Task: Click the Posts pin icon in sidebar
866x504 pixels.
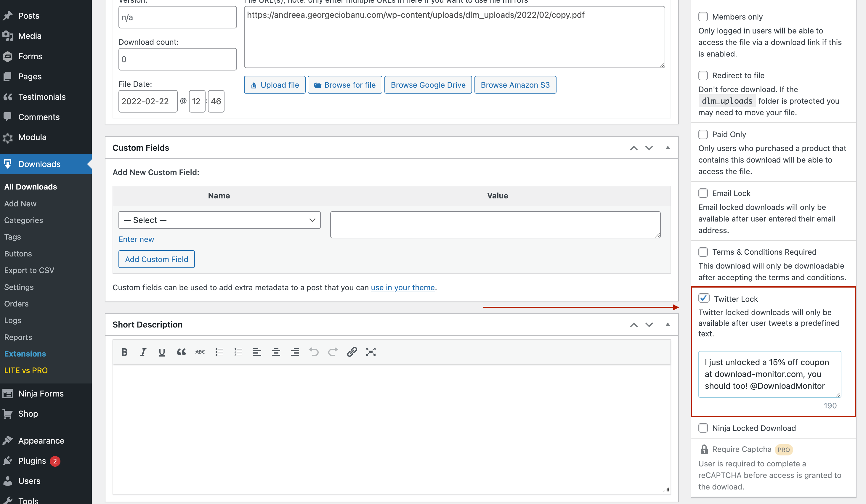Action: point(8,15)
